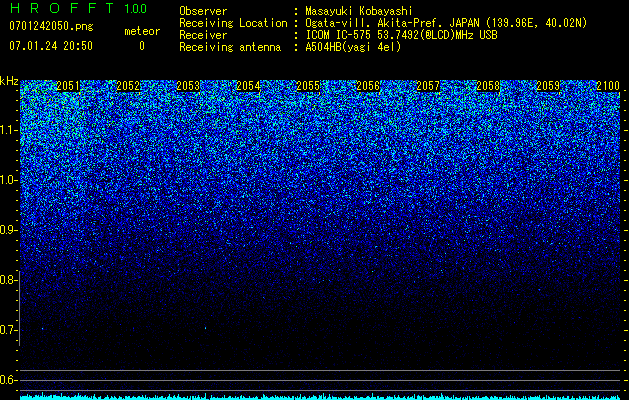The width and height of the screenshot is (629, 400).
Task: Click the Observer label
Action: click(x=203, y=11)
